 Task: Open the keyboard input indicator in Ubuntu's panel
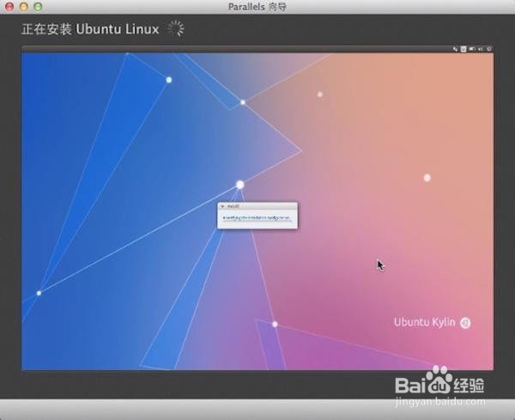(463, 49)
